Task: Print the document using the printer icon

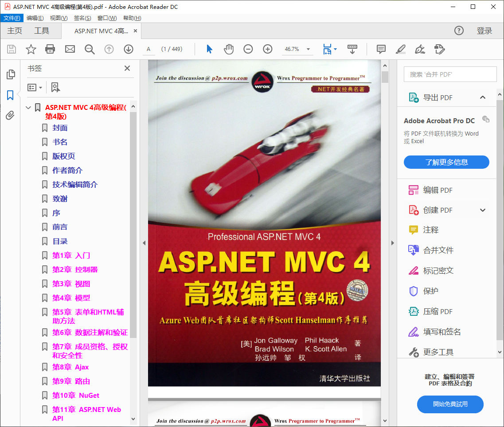Action: (x=50, y=49)
